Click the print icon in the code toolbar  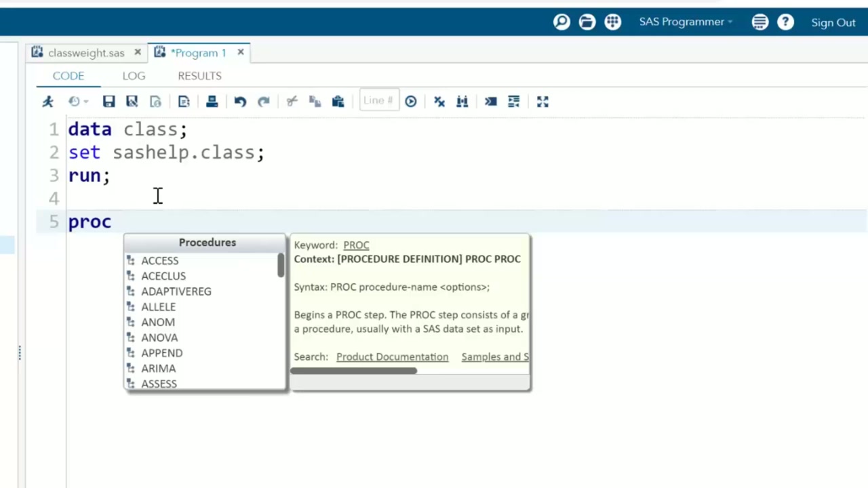click(212, 102)
